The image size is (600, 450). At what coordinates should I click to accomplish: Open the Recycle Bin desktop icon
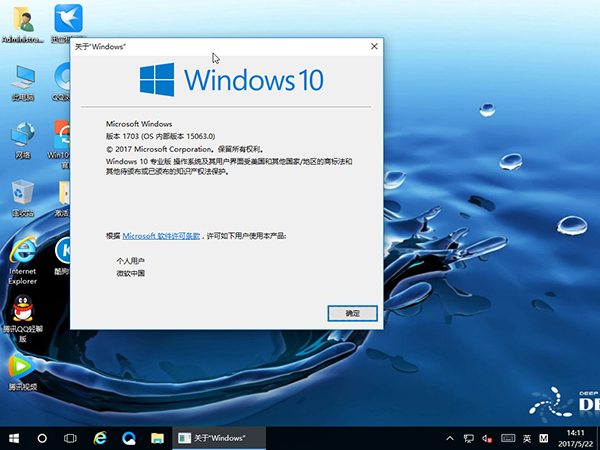(23, 195)
